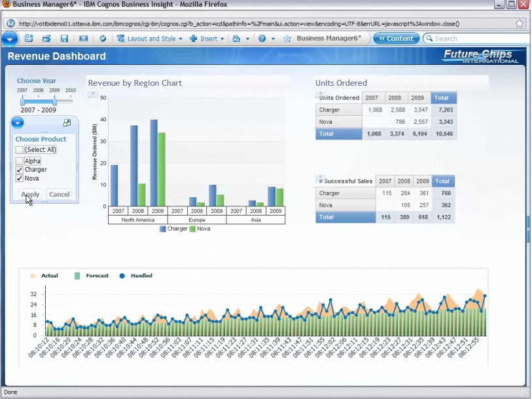Expand the dropdown arrow next to home icon
The height and width of the screenshot is (399, 532).
248,39
